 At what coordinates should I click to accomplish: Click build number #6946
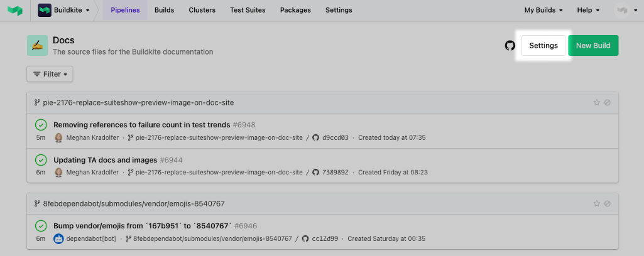point(246,226)
